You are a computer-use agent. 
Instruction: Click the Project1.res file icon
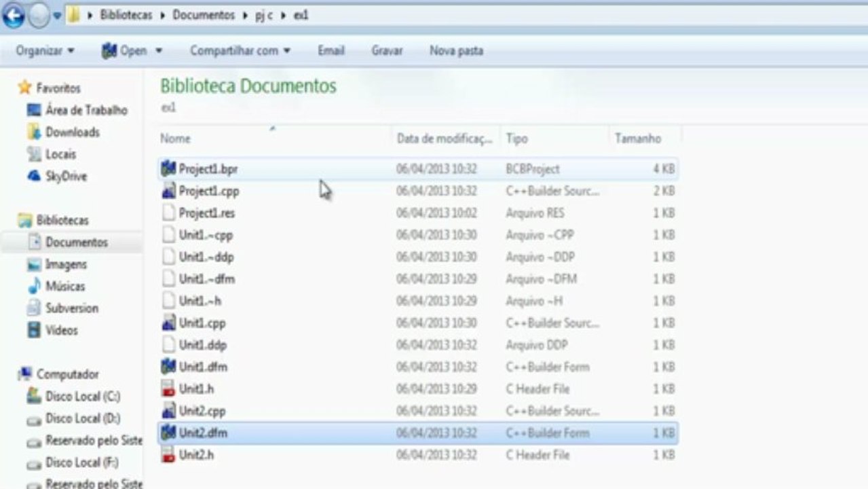[168, 213]
